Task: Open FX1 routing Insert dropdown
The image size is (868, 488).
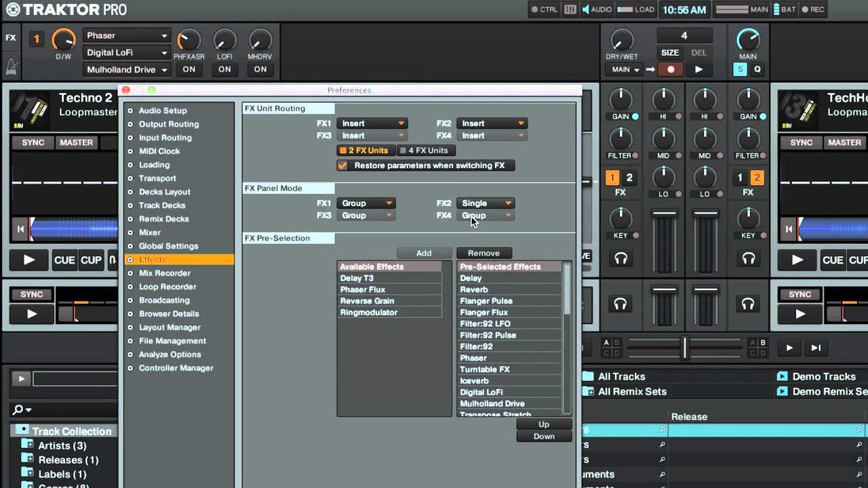Action: tap(372, 123)
